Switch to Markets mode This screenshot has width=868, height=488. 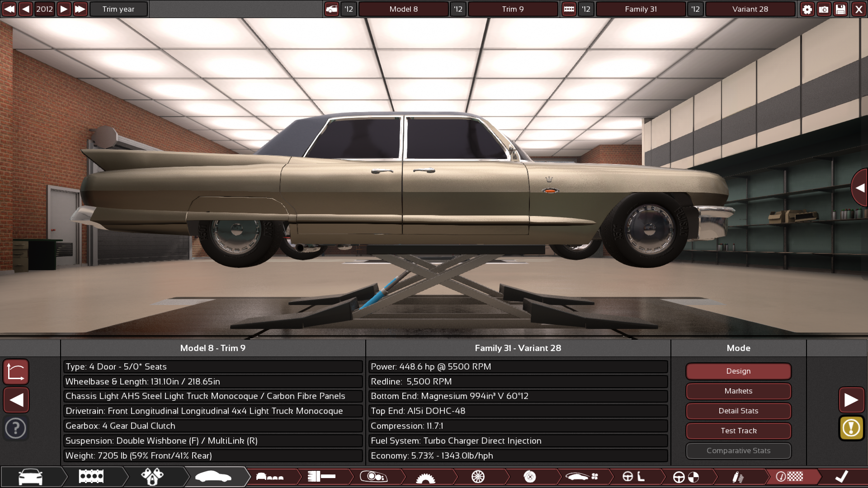tap(738, 391)
